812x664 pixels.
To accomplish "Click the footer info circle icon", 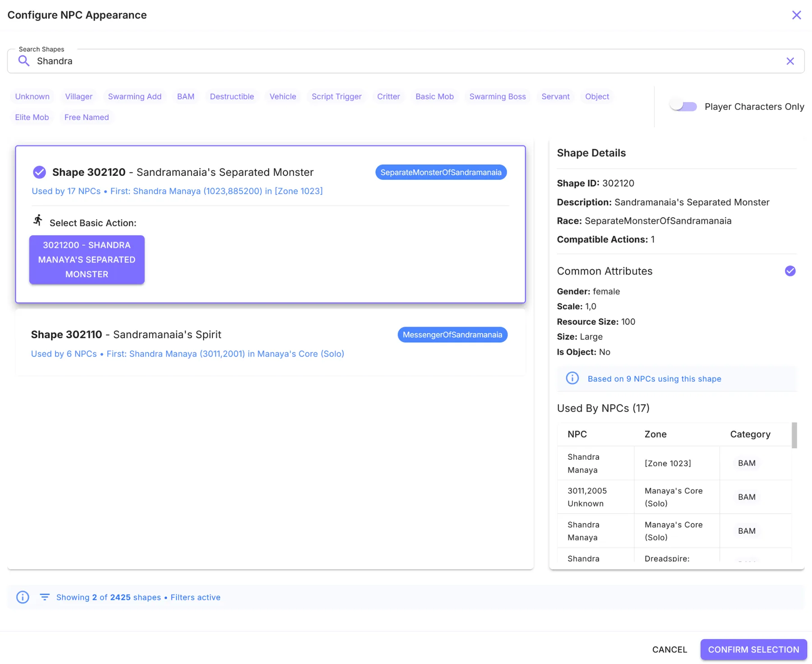I will (23, 597).
